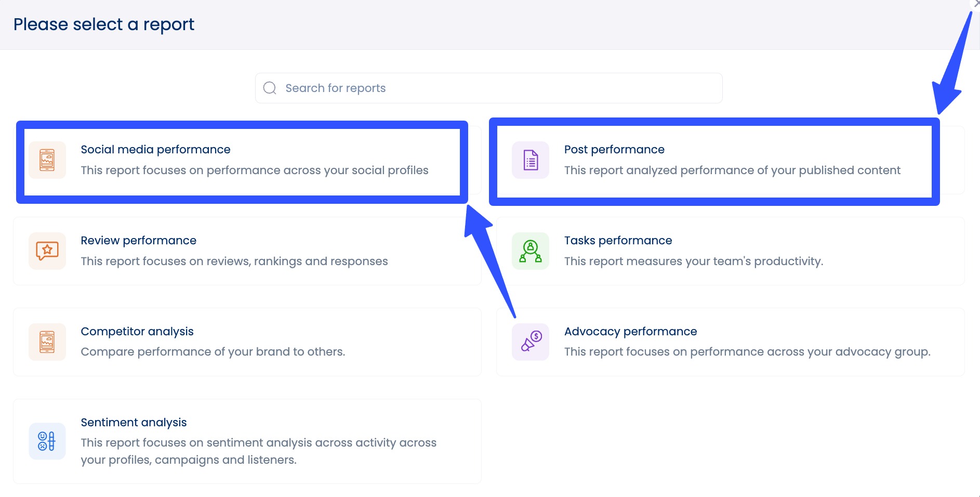Select the Post performance report
Screen dimensions: 980x497
[714, 160]
